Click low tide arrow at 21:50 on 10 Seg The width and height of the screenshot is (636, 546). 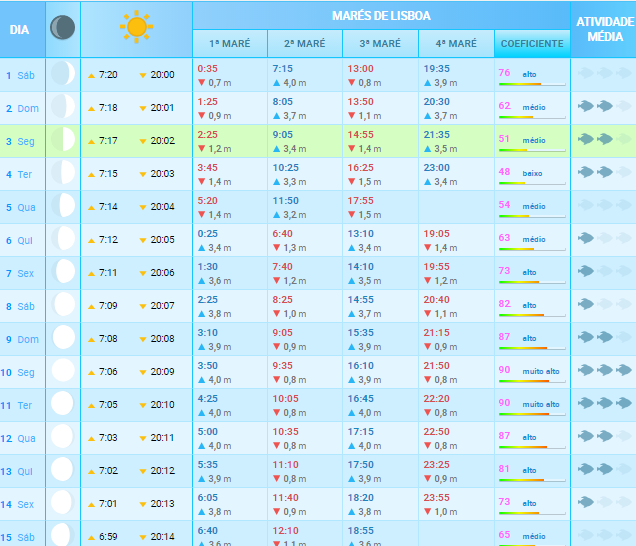pos(428,380)
